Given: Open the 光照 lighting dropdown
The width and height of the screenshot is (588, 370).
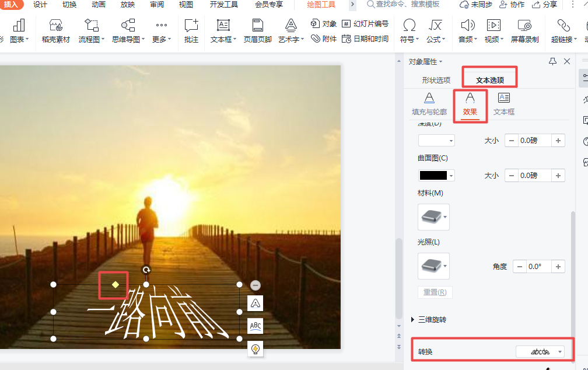Looking at the screenshot, I should coord(433,266).
